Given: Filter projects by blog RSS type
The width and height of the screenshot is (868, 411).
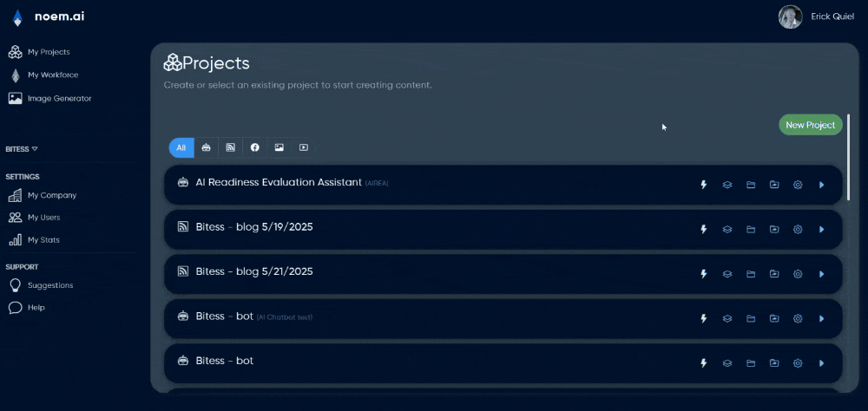Looking at the screenshot, I should point(231,147).
